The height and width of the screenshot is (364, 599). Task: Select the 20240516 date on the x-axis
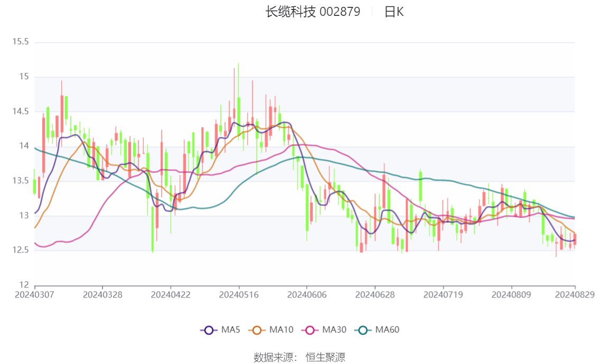point(239,294)
